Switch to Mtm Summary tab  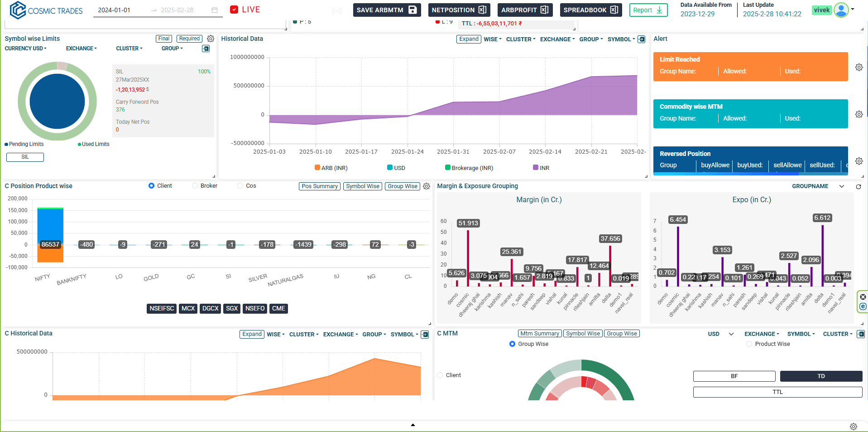(539, 334)
